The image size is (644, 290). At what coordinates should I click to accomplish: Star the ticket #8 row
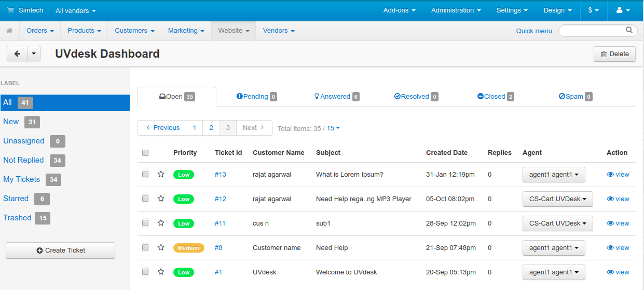[x=161, y=247]
